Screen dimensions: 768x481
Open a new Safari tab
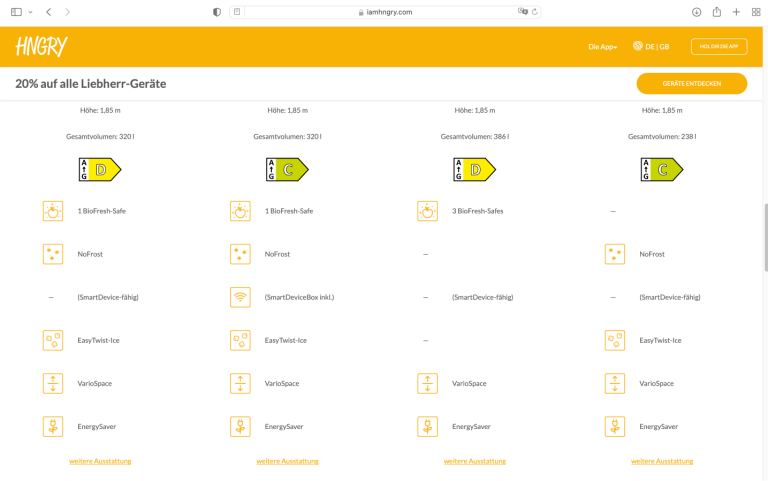pyautogui.click(x=736, y=12)
